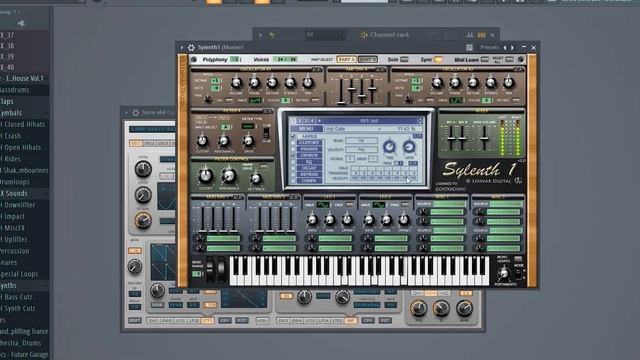Enable the REVERB effect checkbox

[x=293, y=174]
